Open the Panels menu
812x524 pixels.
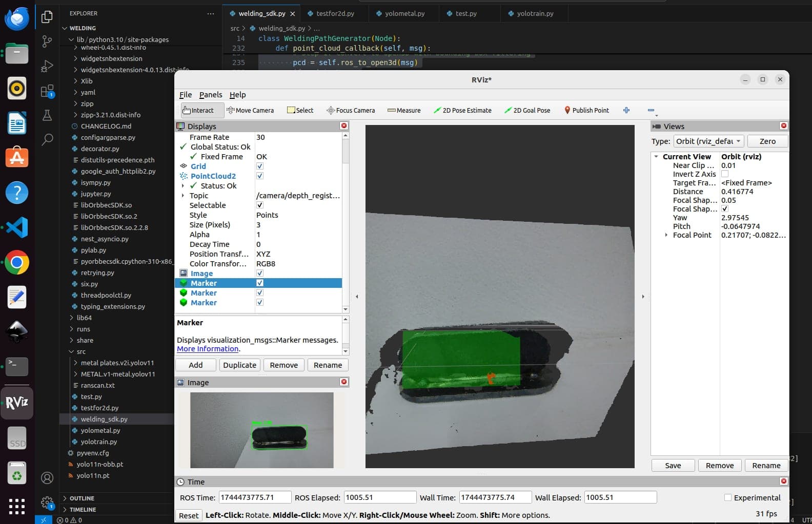pyautogui.click(x=211, y=95)
